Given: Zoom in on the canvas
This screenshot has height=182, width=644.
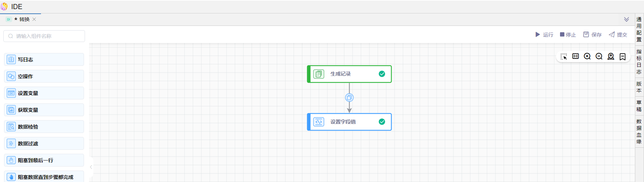Looking at the screenshot, I should [x=587, y=56].
